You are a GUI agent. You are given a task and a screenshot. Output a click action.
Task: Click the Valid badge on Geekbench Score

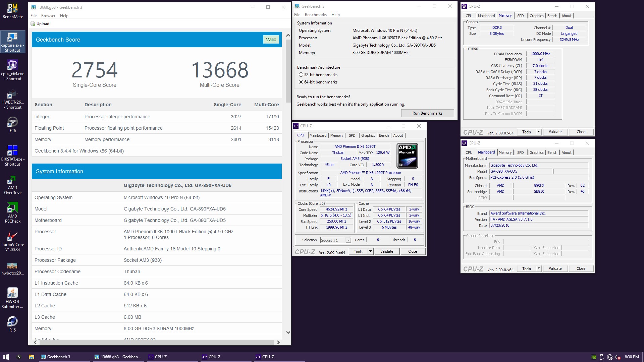coord(271,40)
